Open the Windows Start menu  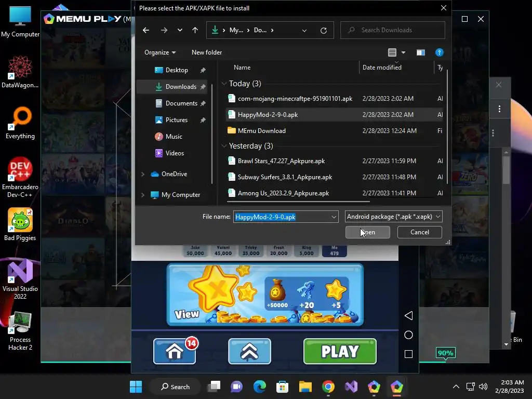click(136, 387)
